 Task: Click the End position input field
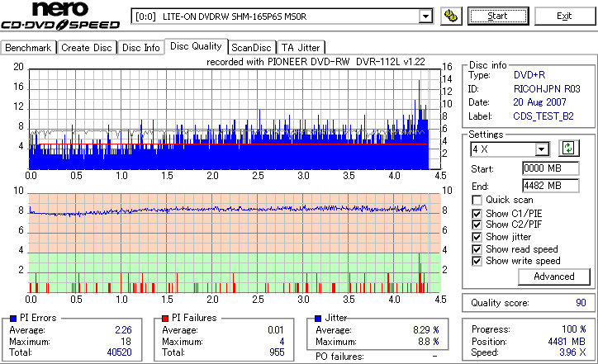click(x=550, y=186)
